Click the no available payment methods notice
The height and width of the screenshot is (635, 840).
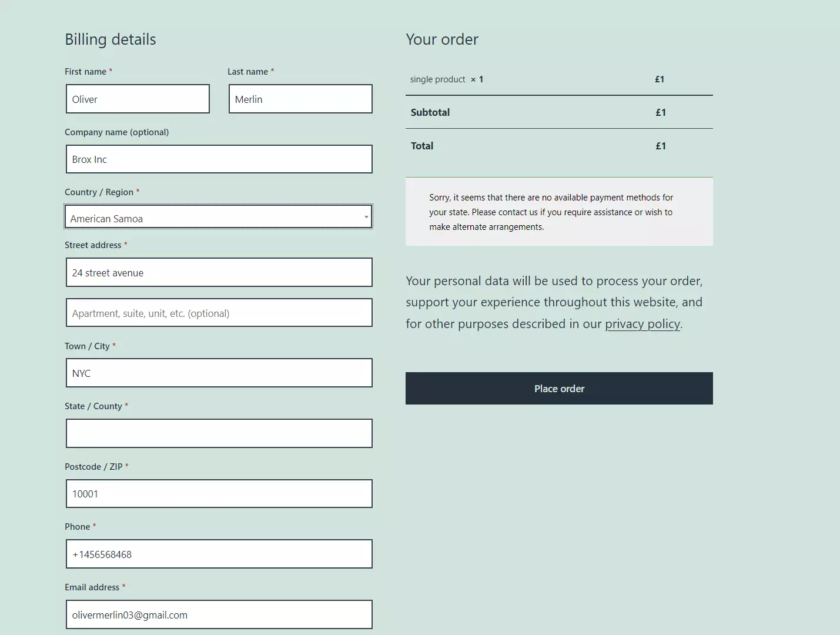[559, 212]
